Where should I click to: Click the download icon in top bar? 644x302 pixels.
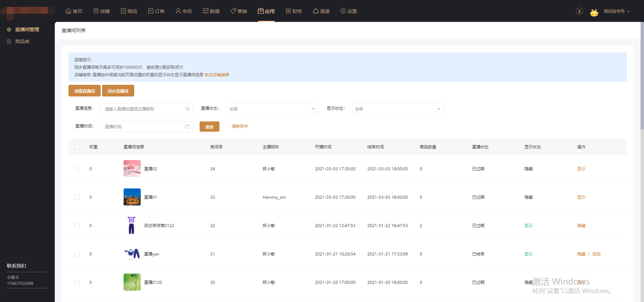pos(579,11)
